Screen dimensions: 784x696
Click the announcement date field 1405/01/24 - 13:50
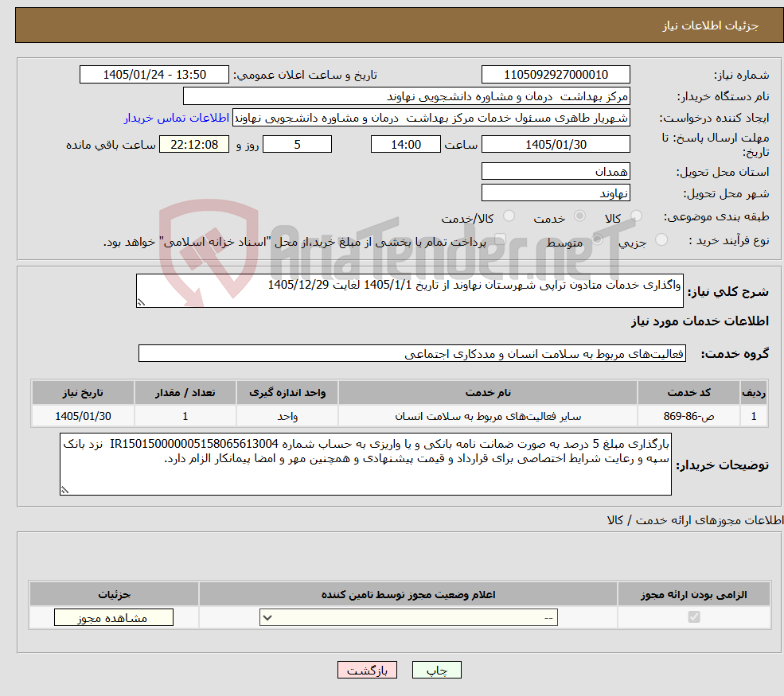coord(154,75)
